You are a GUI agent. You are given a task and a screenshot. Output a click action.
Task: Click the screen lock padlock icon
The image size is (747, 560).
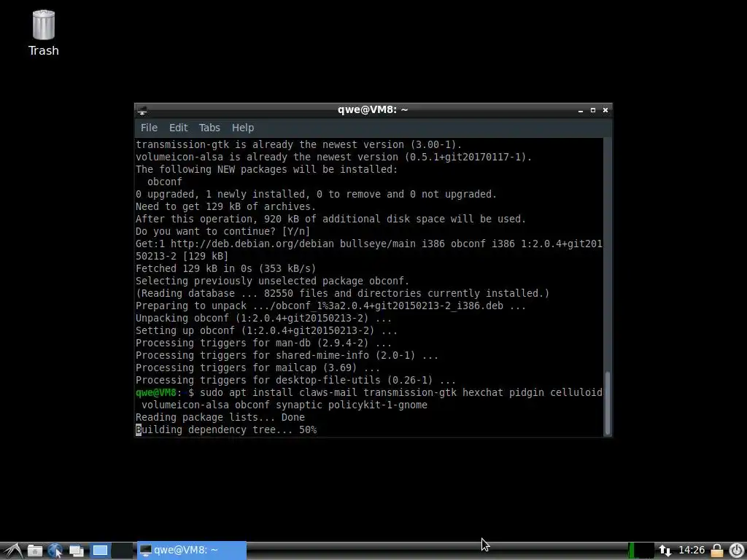[x=716, y=551]
